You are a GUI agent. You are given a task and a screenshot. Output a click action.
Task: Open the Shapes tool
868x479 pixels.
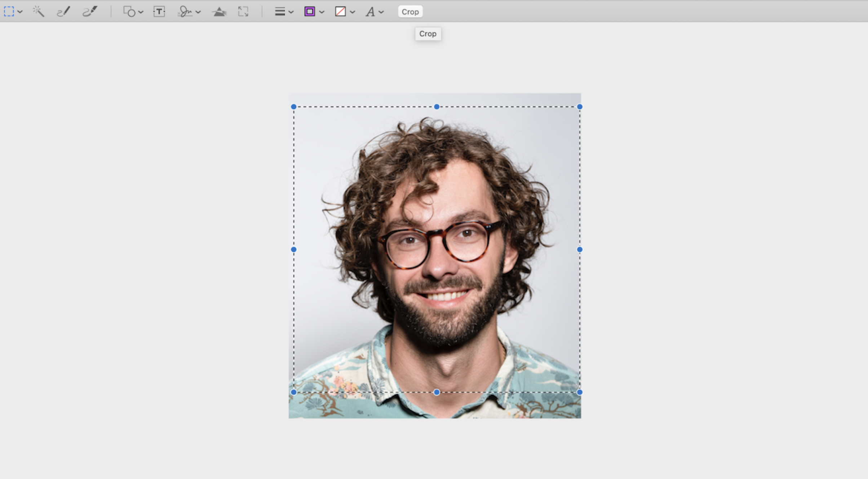129,12
